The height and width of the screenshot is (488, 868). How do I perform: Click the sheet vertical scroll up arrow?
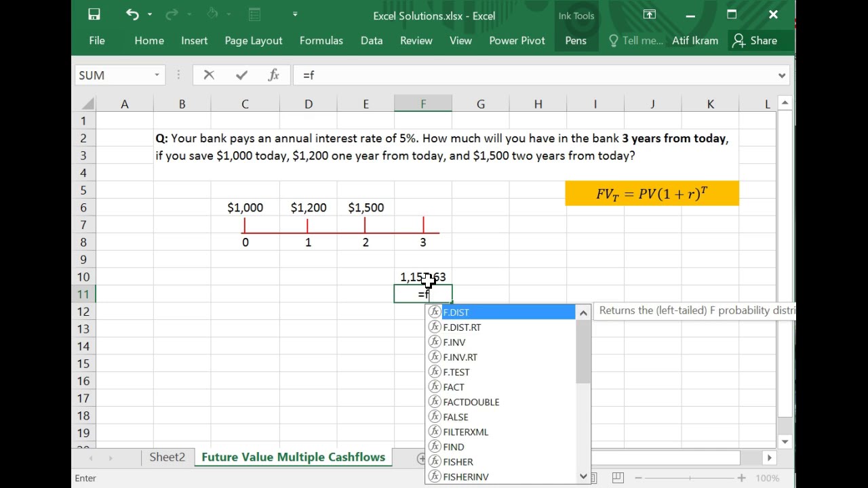[785, 103]
